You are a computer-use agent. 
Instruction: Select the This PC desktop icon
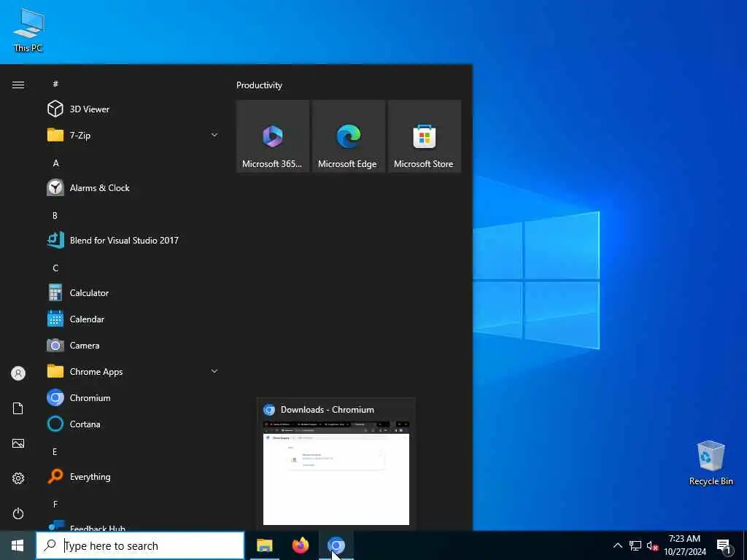point(28,29)
